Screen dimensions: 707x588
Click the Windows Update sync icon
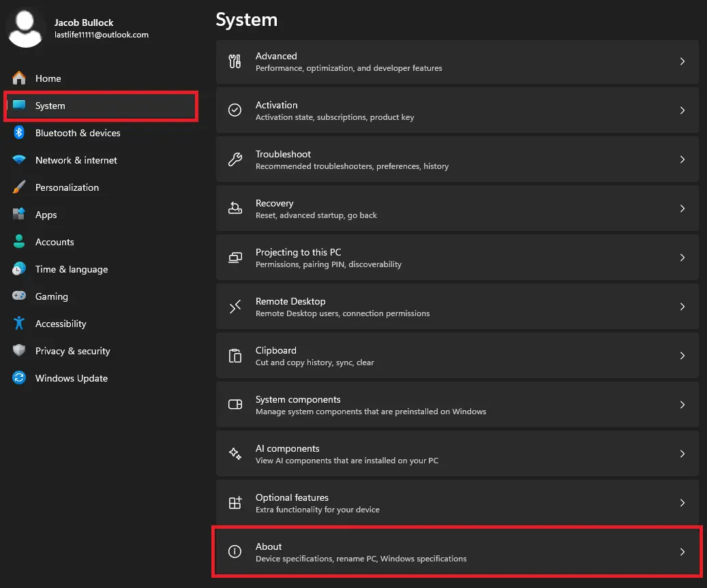point(19,378)
